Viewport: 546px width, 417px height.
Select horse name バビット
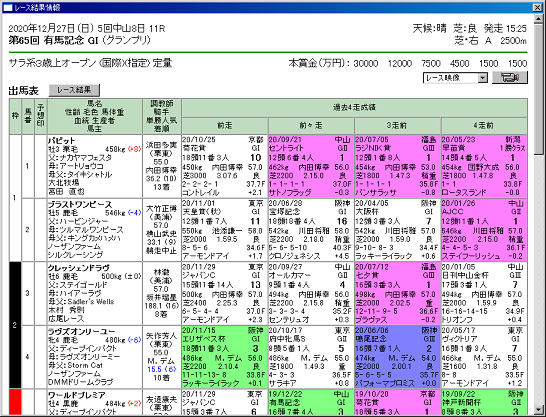61,140
